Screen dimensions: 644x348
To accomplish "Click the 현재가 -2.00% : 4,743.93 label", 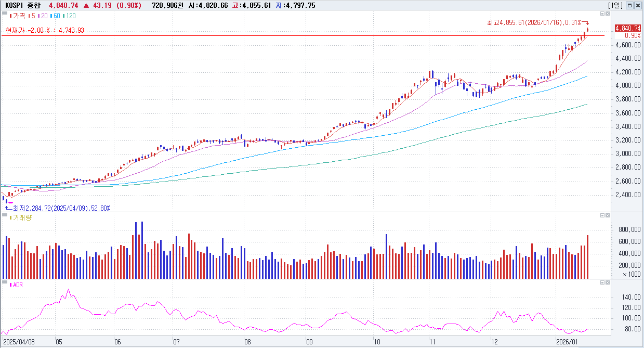I will click(x=45, y=30).
